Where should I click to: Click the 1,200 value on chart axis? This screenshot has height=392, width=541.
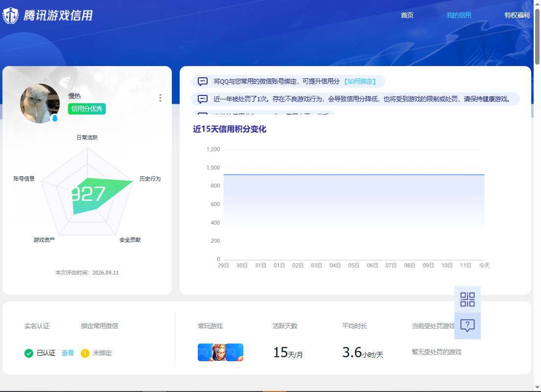click(213, 149)
